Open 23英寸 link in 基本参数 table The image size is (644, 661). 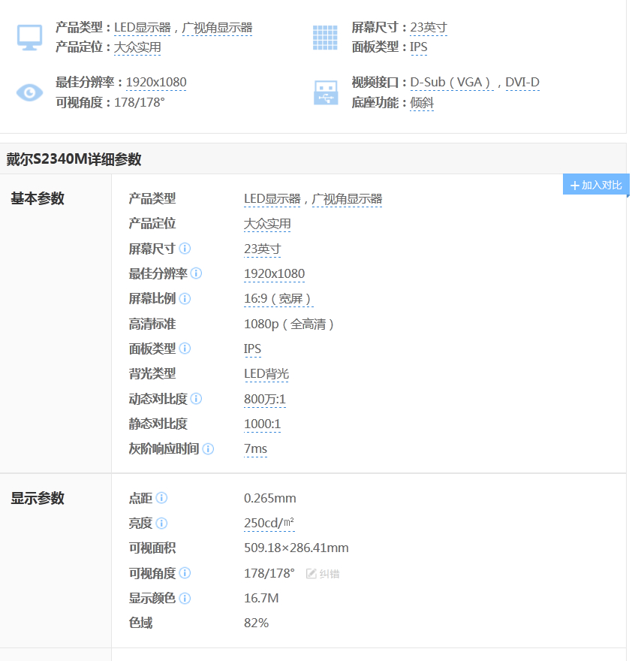click(263, 249)
